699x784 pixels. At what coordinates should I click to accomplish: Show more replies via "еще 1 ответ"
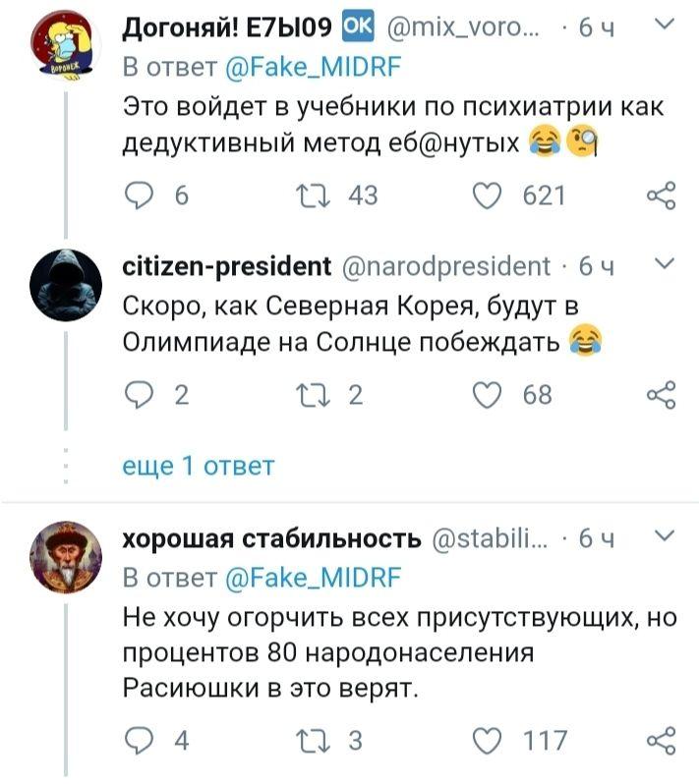198,466
